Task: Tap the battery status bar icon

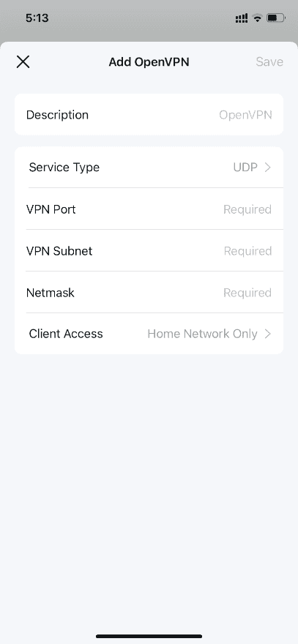Action: tap(275, 18)
